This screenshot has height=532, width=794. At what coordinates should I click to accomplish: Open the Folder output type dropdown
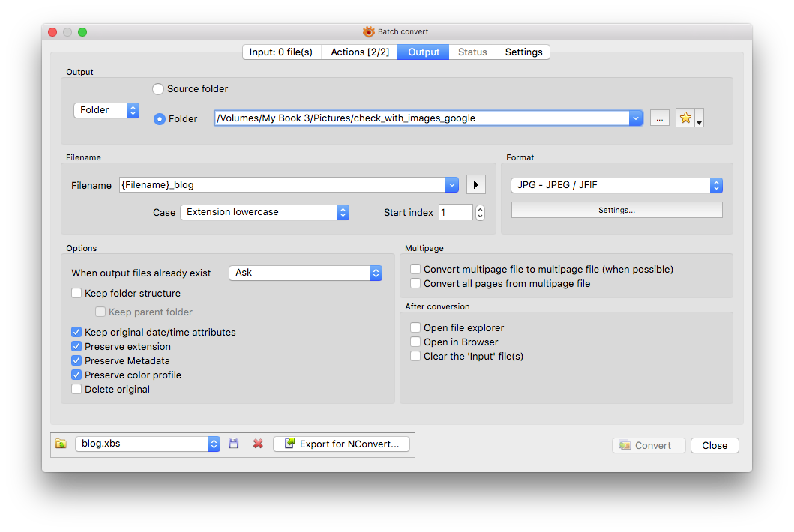pos(106,110)
